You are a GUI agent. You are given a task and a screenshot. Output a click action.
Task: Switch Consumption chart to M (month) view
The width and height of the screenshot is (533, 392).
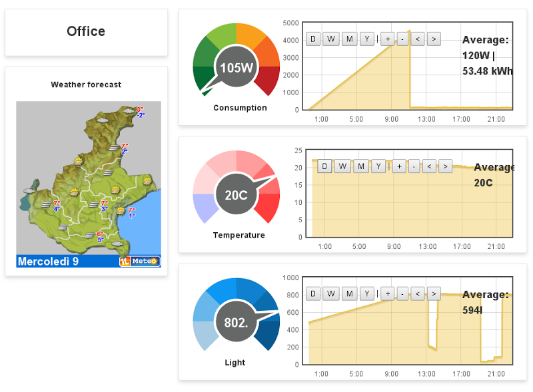click(x=349, y=39)
